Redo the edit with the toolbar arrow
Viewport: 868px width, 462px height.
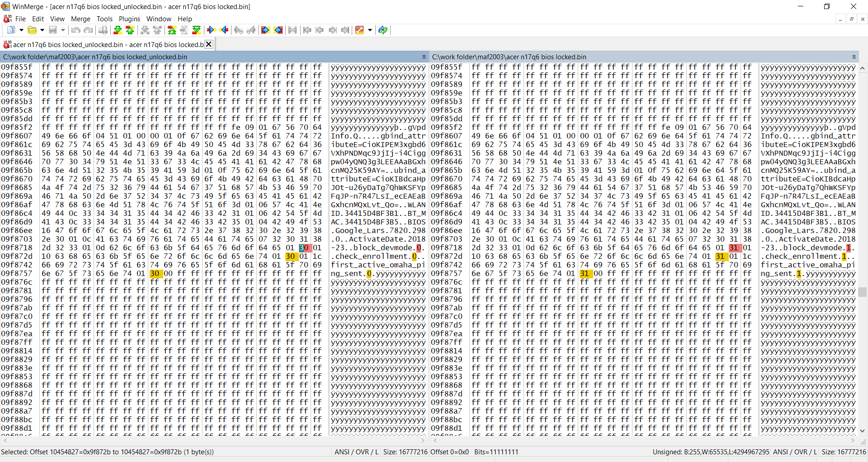(x=88, y=30)
